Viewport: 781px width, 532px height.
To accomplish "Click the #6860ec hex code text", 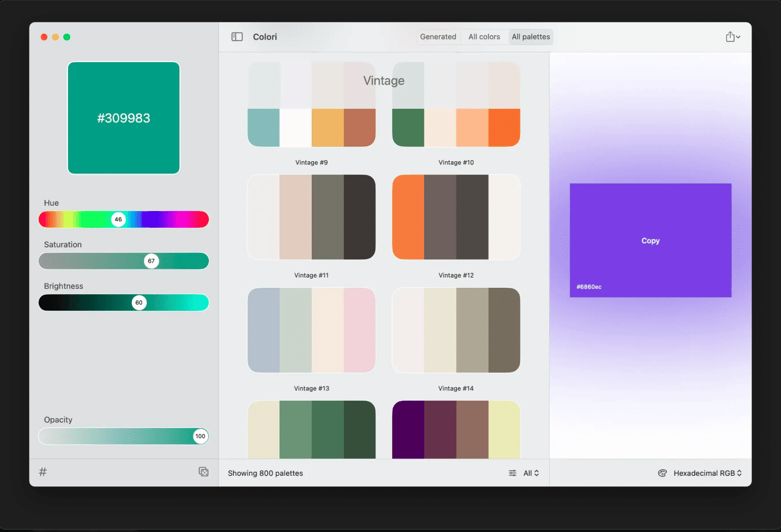I will tap(589, 287).
